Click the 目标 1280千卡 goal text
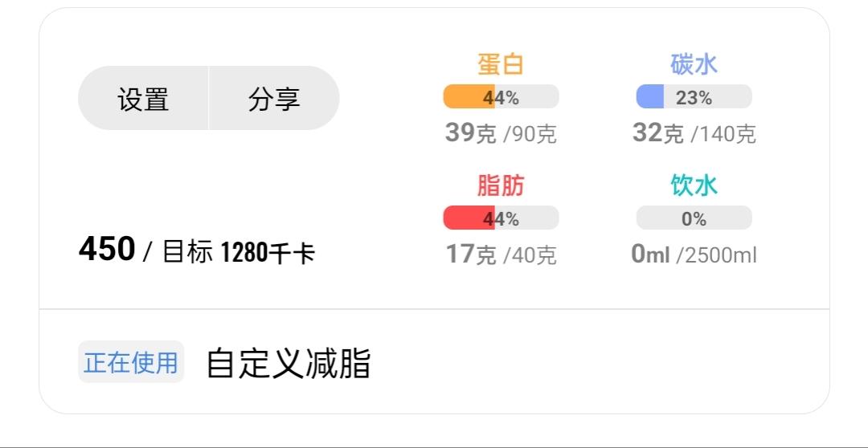Viewport: 868px width, 448px height. click(238, 253)
